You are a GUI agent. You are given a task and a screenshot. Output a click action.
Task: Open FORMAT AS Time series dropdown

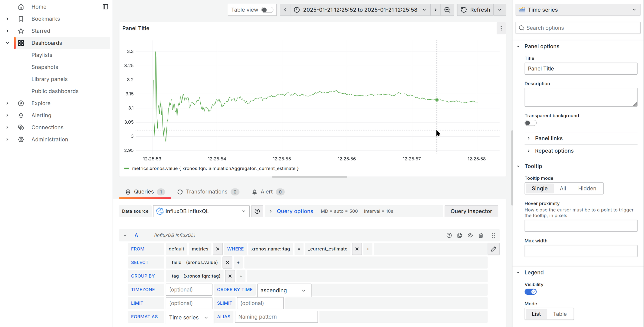189,317
